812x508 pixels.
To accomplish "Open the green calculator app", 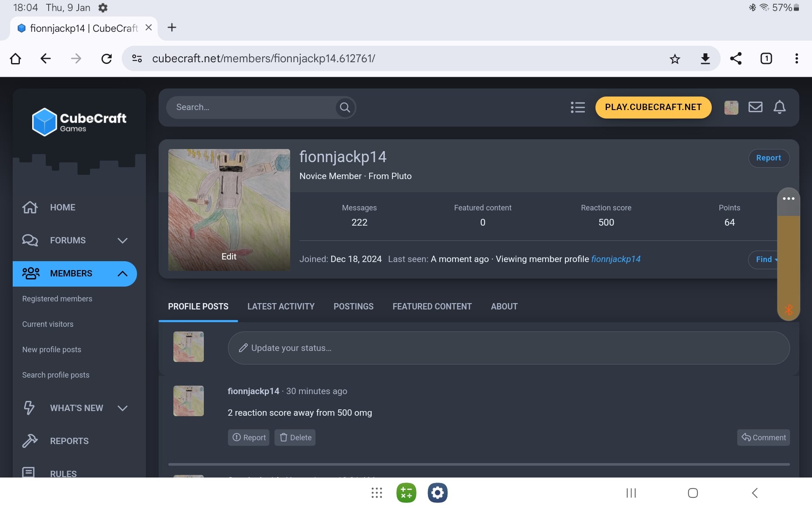I will coord(406,493).
